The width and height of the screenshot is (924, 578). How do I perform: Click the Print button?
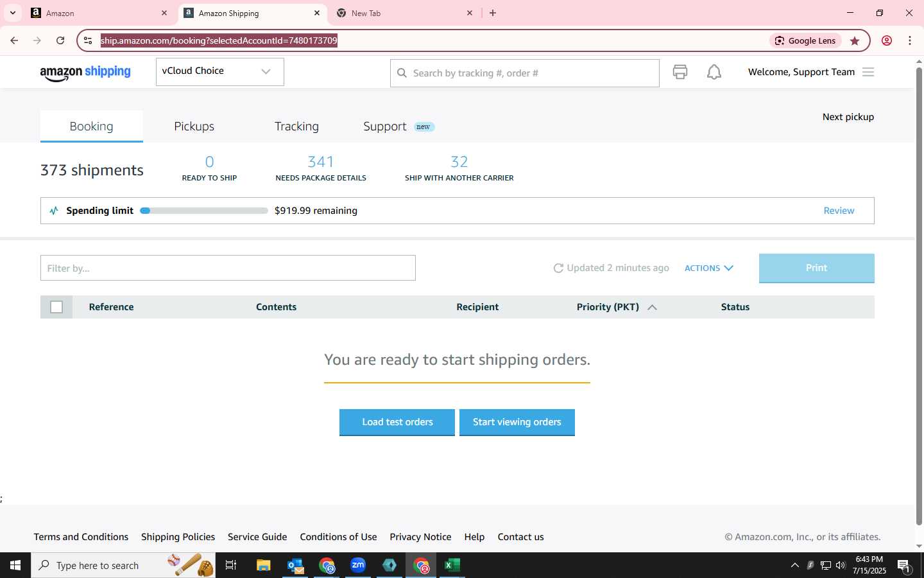pos(816,268)
